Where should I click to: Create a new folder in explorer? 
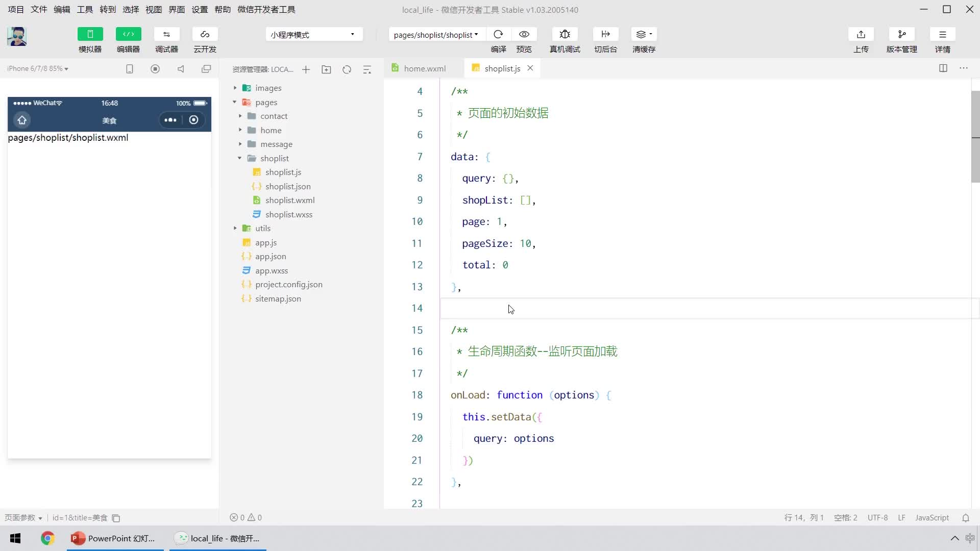[326, 69]
